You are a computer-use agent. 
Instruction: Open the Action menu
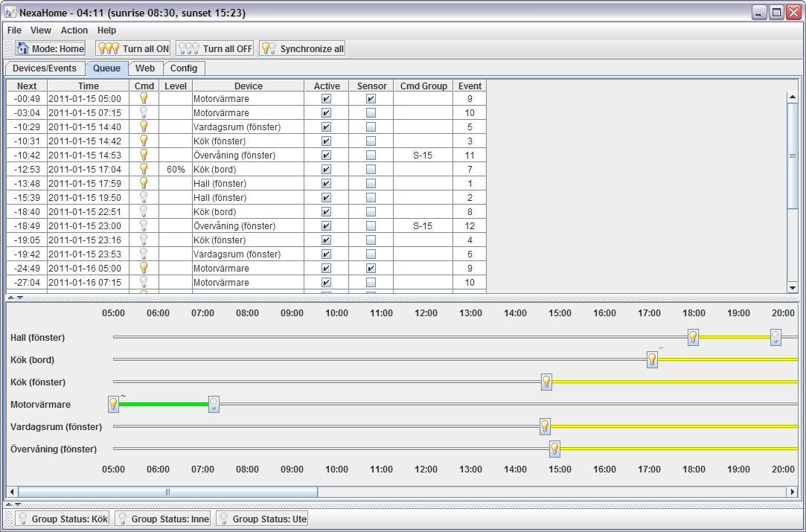point(74,31)
